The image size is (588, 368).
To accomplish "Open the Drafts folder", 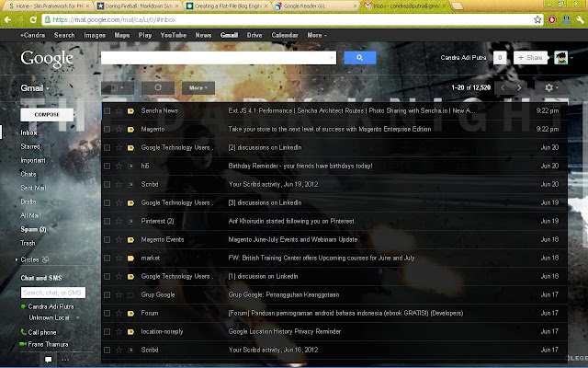I will click(x=28, y=201).
